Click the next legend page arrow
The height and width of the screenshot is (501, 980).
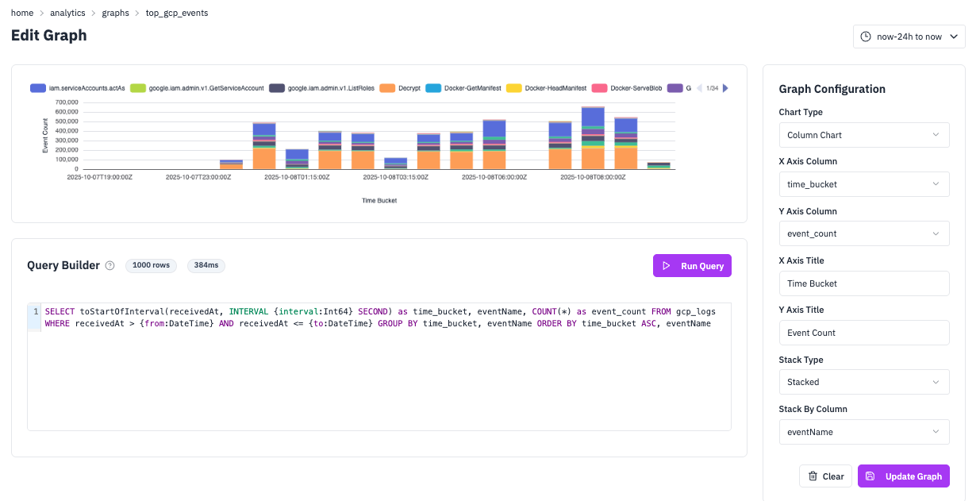point(724,88)
